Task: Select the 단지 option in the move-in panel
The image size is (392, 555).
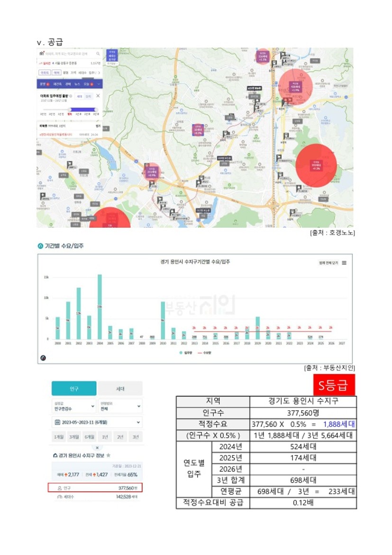Action: pos(88,96)
